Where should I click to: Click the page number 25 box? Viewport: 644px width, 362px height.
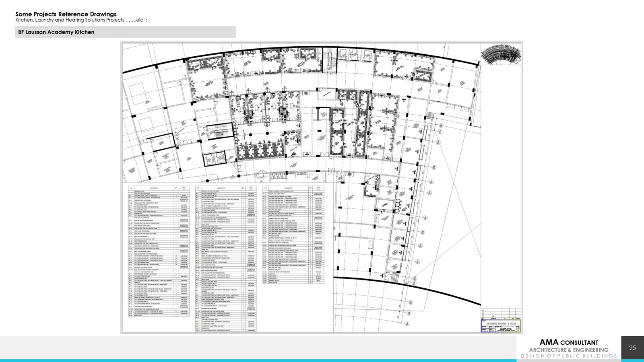pyautogui.click(x=632, y=348)
